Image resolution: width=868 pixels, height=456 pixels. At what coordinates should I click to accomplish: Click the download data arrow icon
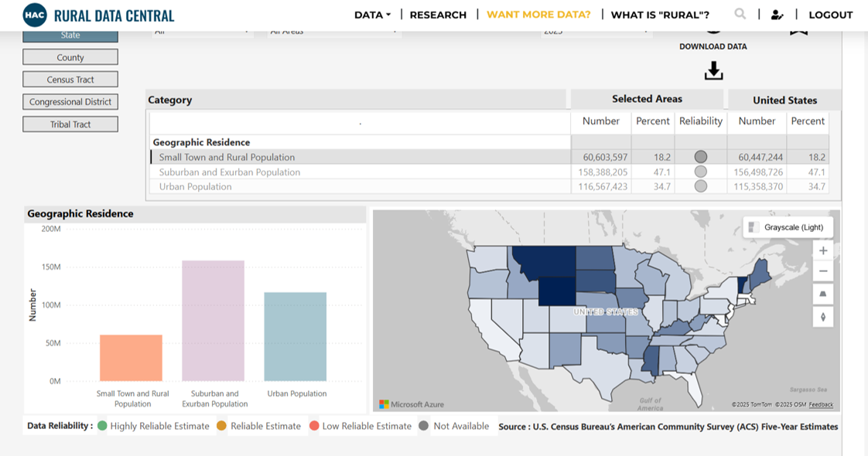[713, 71]
